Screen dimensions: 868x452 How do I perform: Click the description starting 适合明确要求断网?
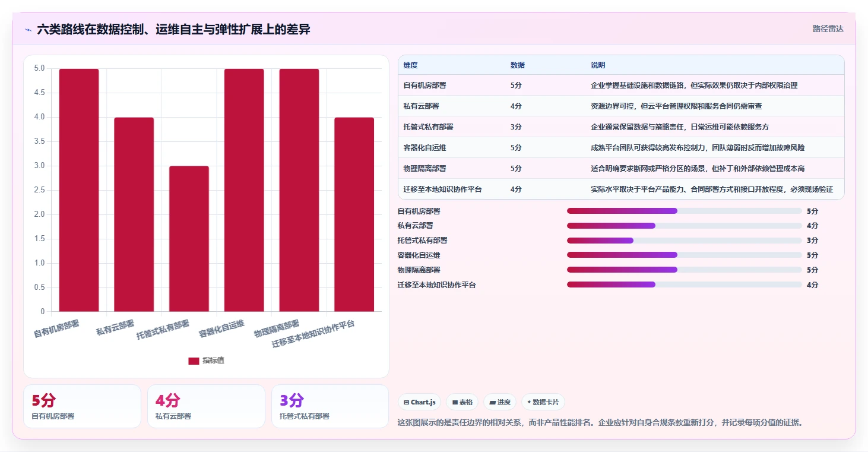[x=698, y=169]
